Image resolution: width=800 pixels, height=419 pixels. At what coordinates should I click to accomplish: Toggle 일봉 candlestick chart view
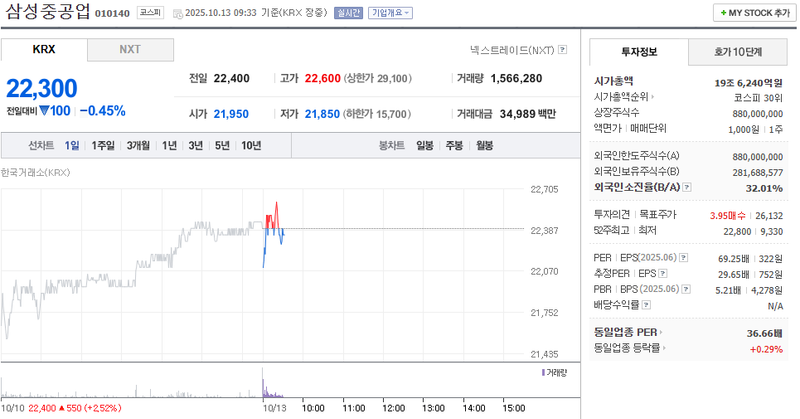tap(425, 145)
